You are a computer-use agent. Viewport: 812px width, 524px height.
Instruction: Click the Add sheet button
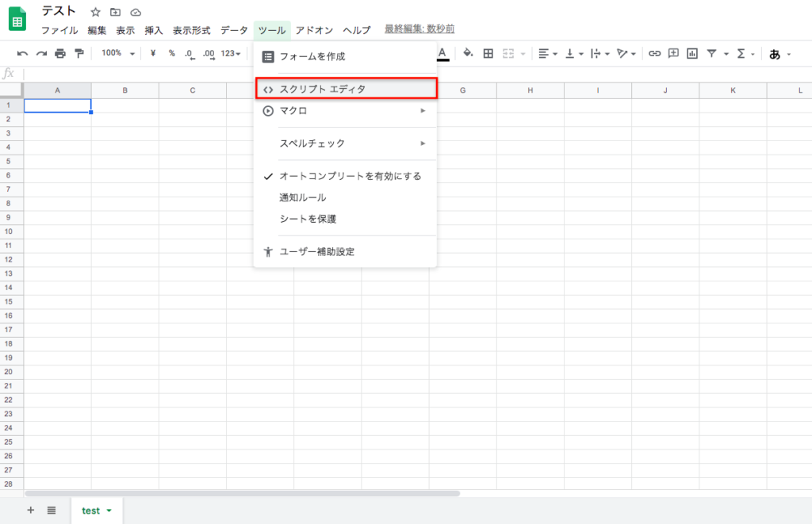[30, 511]
